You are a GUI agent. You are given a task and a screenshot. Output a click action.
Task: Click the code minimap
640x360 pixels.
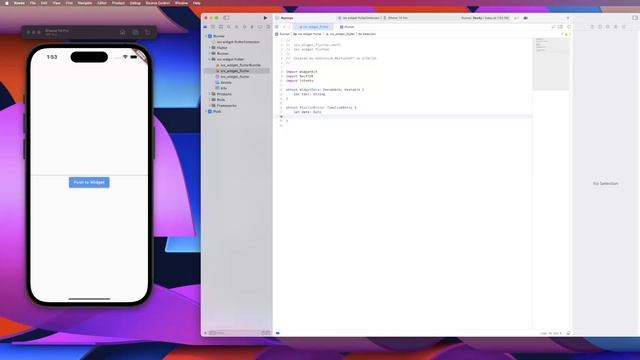551,64
